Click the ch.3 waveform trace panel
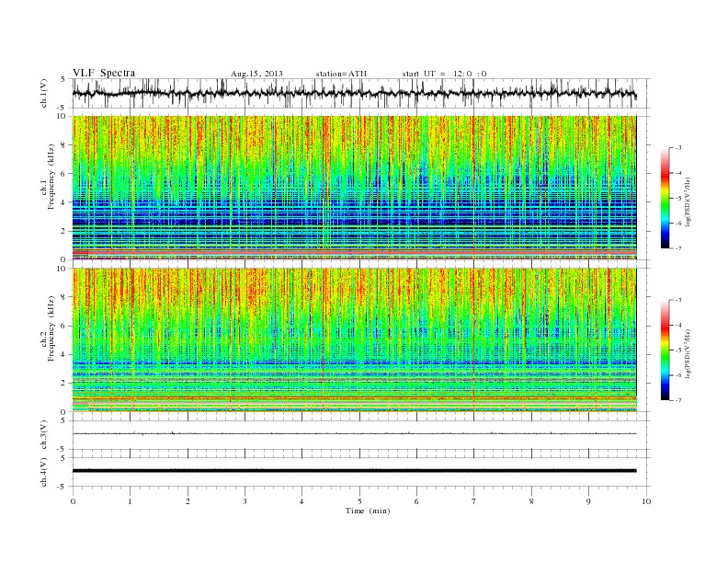 [361, 435]
